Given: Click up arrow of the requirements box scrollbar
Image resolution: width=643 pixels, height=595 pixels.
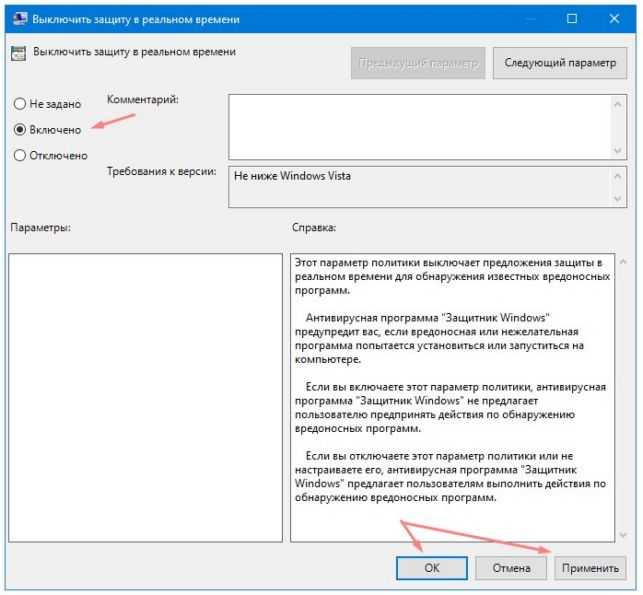Looking at the screenshot, I should [x=618, y=176].
